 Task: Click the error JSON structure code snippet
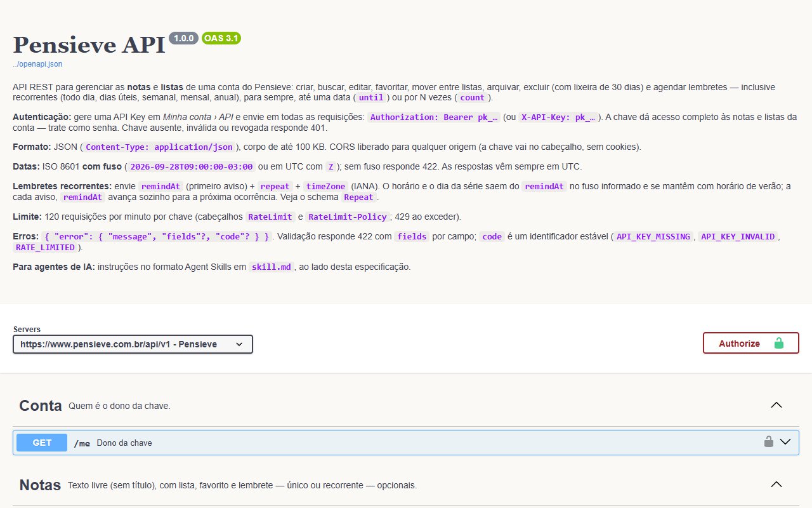pos(157,236)
